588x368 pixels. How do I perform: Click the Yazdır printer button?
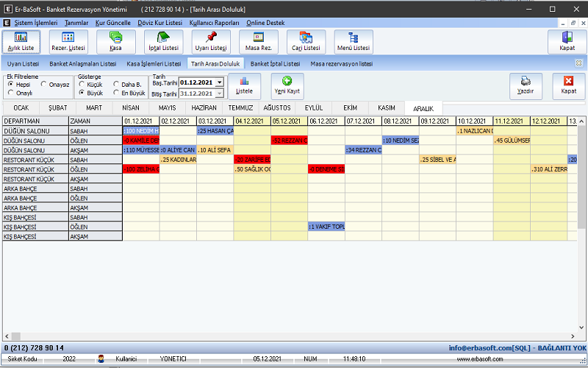(526, 86)
